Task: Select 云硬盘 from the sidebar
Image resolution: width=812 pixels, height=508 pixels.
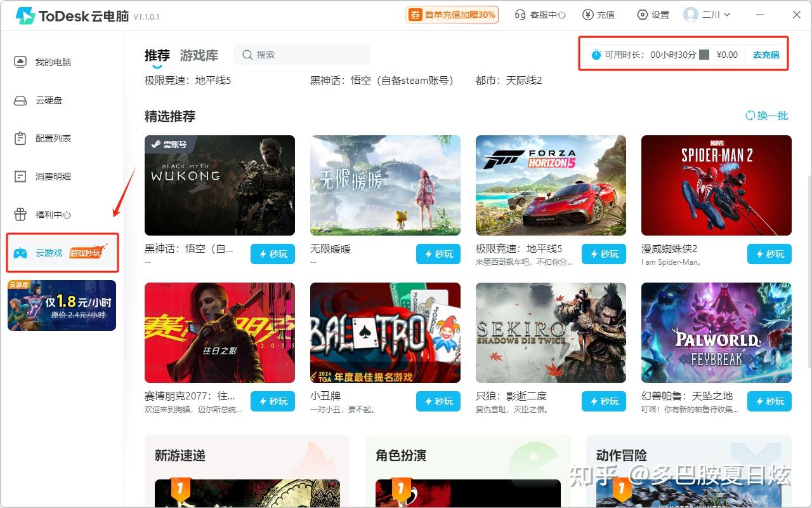Action: pos(49,100)
